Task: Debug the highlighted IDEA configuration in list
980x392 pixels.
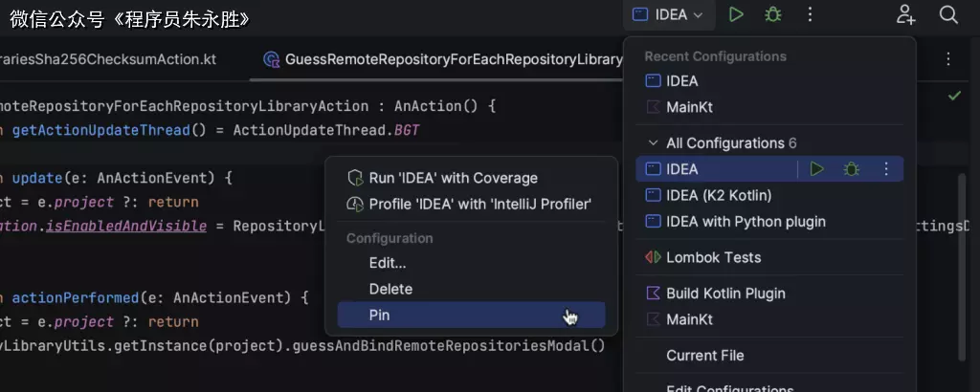Action: 851,169
